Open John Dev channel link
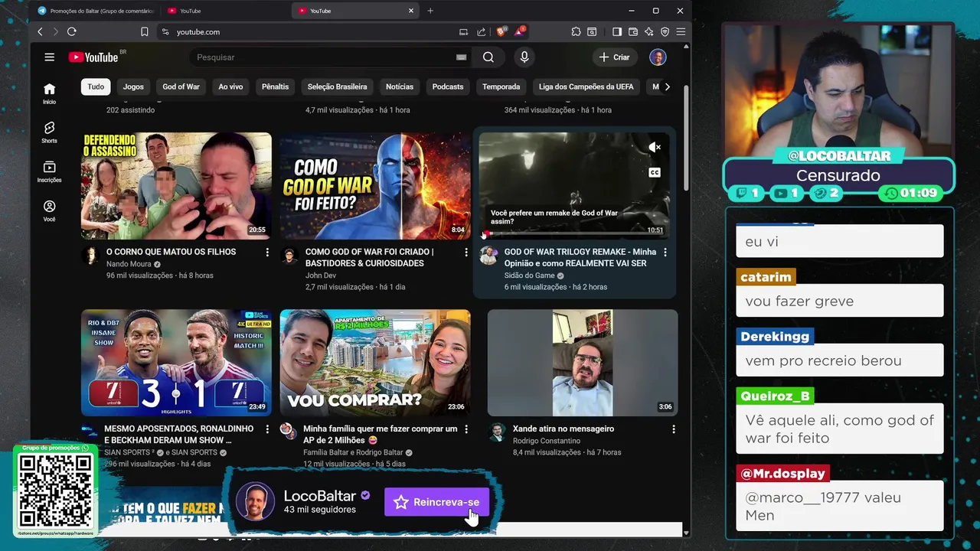This screenshot has height=551, width=980. [320, 275]
